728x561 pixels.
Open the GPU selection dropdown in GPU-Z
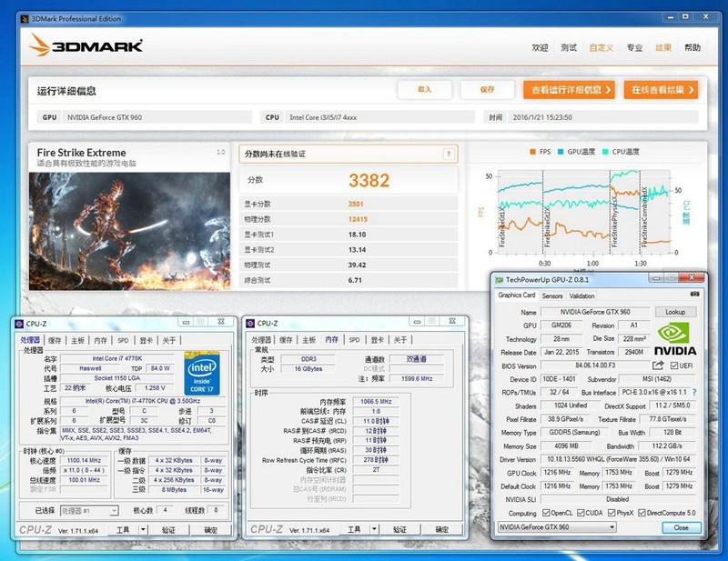coord(612,526)
